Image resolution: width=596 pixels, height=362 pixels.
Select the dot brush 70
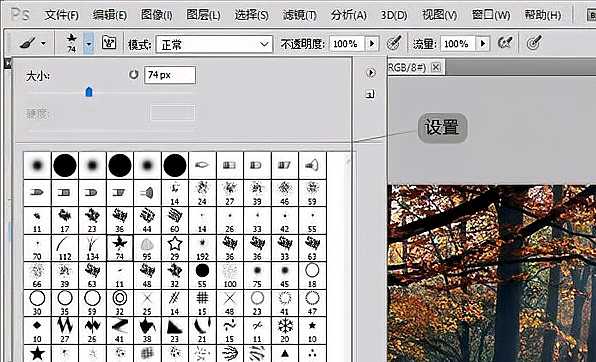tap(37, 248)
